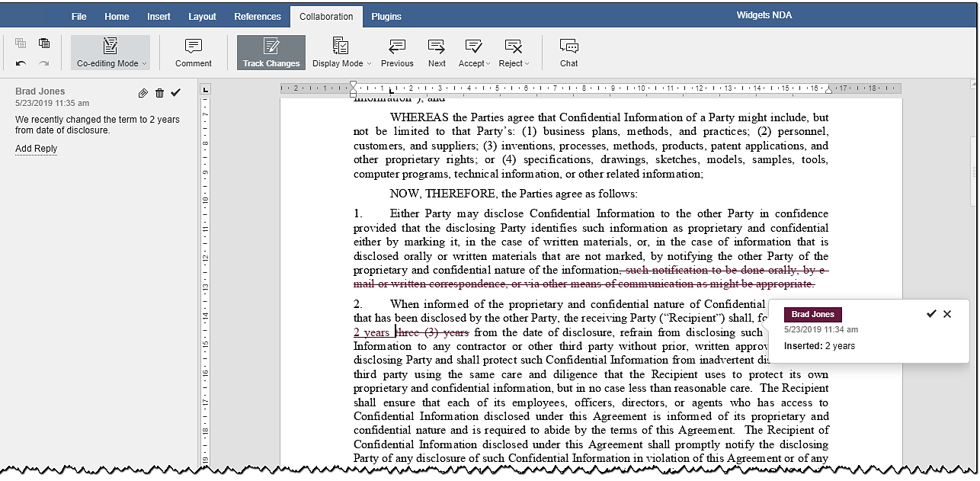Image resolution: width=980 pixels, height=481 pixels.
Task: Switch to the Insert tab
Action: [x=159, y=16]
